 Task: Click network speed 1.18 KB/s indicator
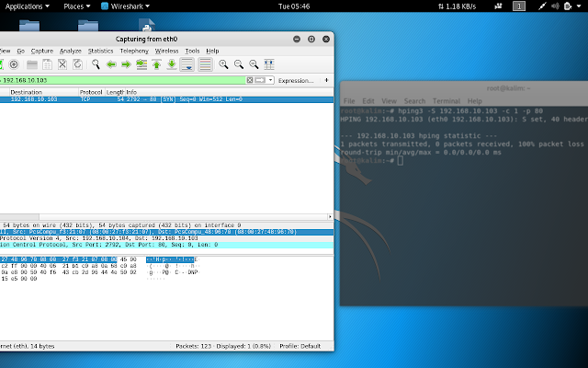pyautogui.click(x=458, y=6)
